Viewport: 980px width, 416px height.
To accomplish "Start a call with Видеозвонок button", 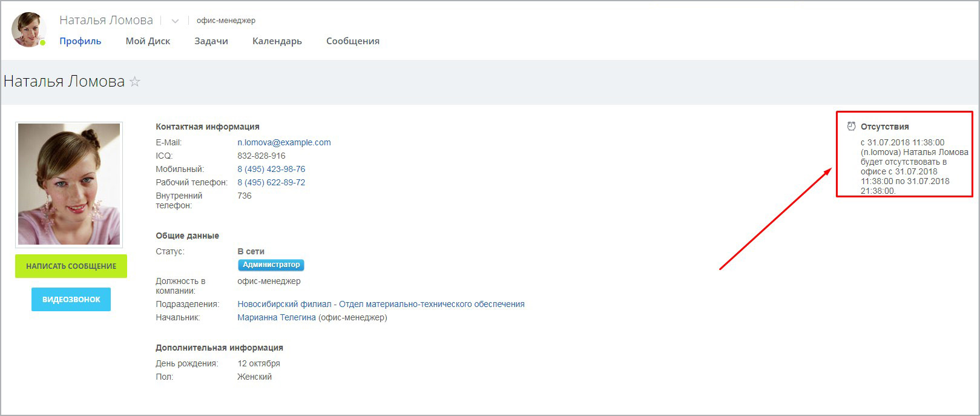I will pyautogui.click(x=71, y=299).
